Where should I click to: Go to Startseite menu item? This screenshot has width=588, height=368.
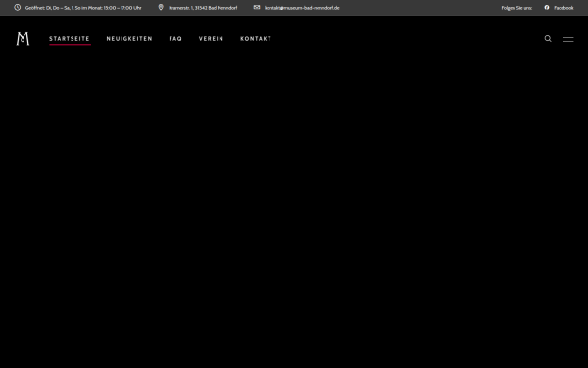click(70, 39)
